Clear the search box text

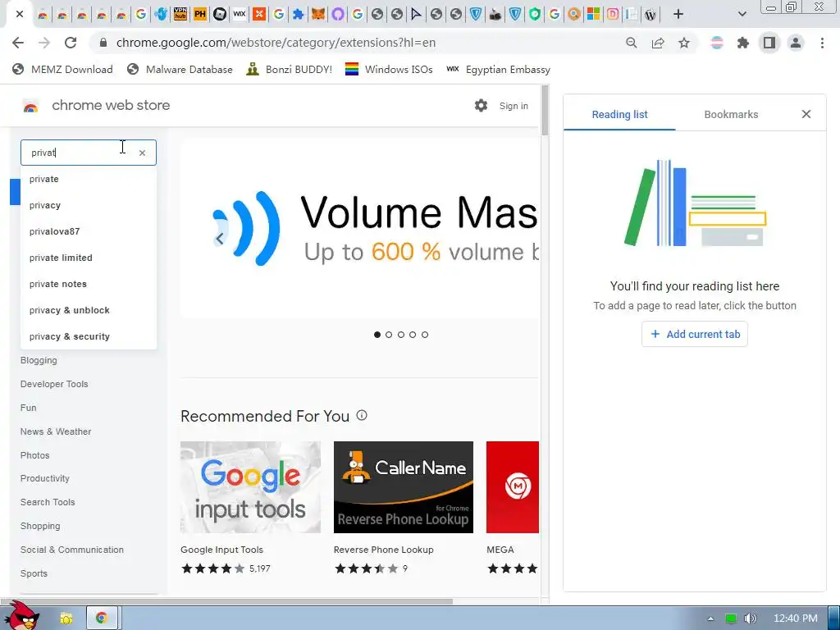coord(142,153)
